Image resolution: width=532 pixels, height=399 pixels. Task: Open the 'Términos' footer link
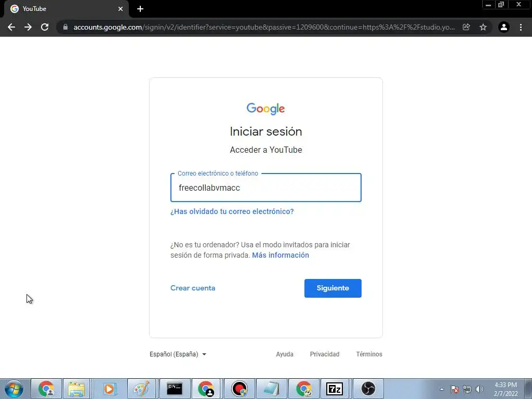pyautogui.click(x=369, y=354)
